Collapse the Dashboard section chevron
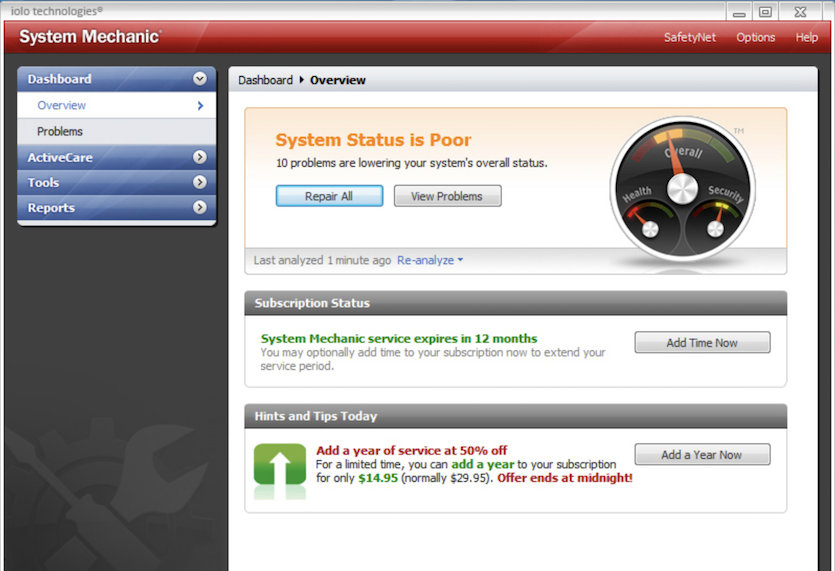This screenshot has height=571, width=835. coord(200,79)
